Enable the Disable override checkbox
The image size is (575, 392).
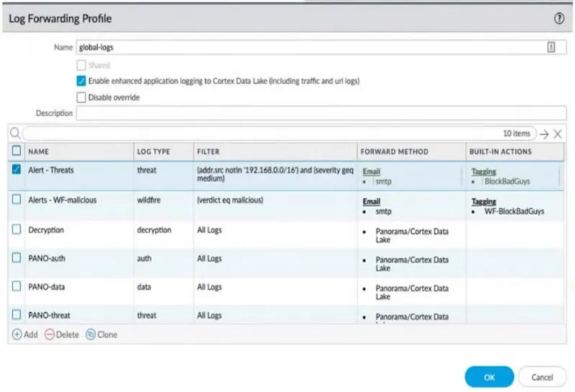(81, 97)
